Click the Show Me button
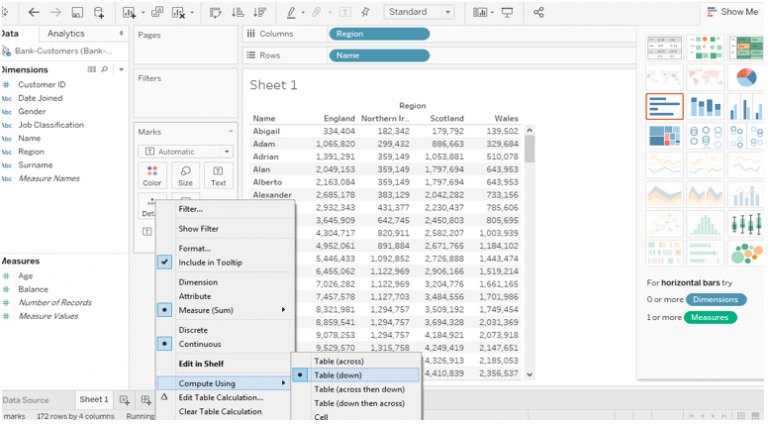Image resolution: width=768 pixels, height=424 pixels. (x=733, y=12)
